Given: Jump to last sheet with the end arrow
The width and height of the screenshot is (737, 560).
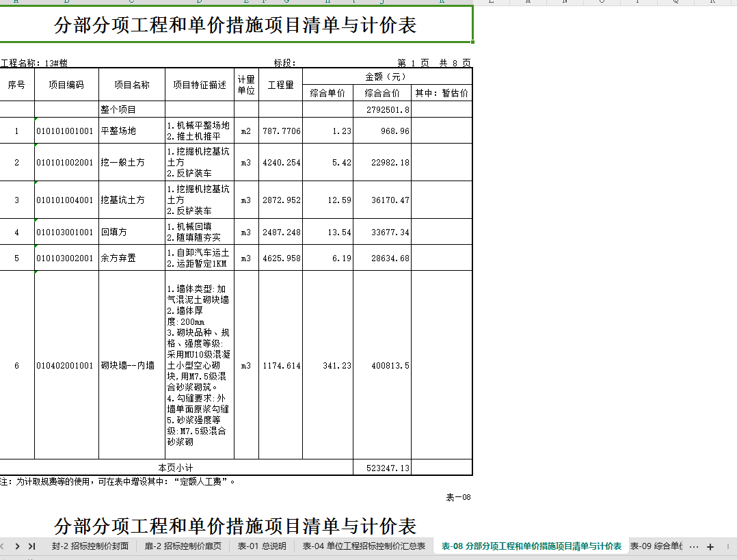Looking at the screenshot, I should click(x=32, y=546).
